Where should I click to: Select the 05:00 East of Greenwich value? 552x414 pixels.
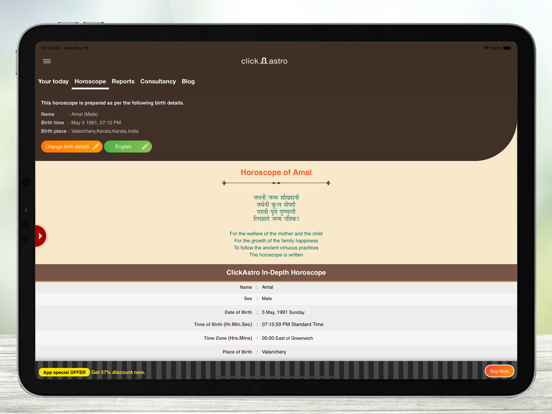coord(287,338)
